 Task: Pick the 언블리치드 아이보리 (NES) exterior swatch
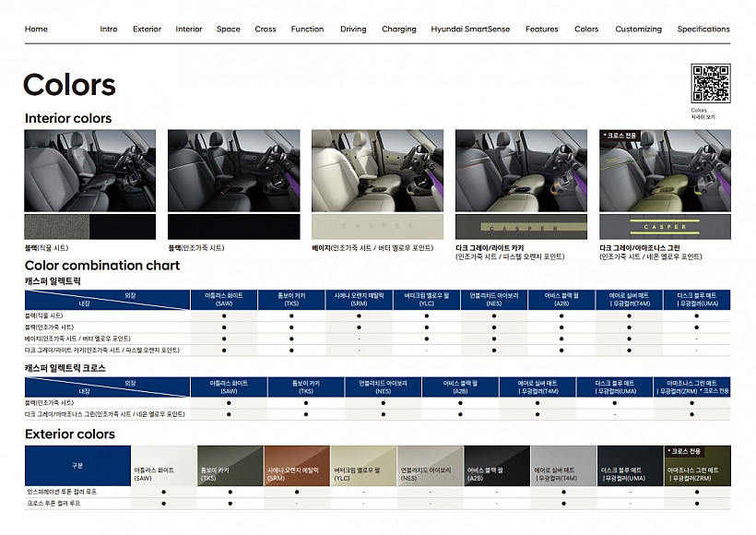[x=430, y=466]
